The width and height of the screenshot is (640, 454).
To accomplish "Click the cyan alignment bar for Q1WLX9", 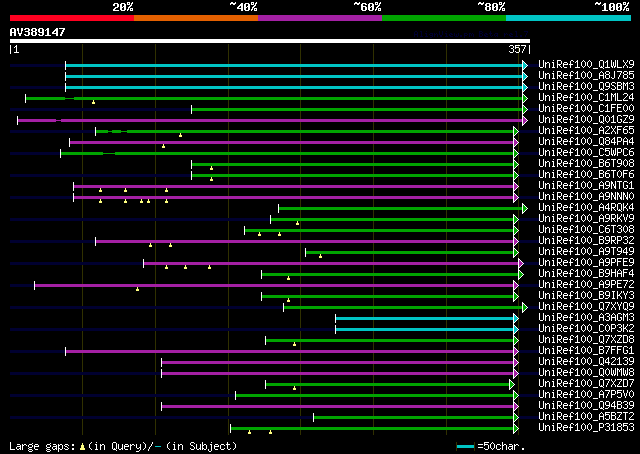I will click(294, 65).
